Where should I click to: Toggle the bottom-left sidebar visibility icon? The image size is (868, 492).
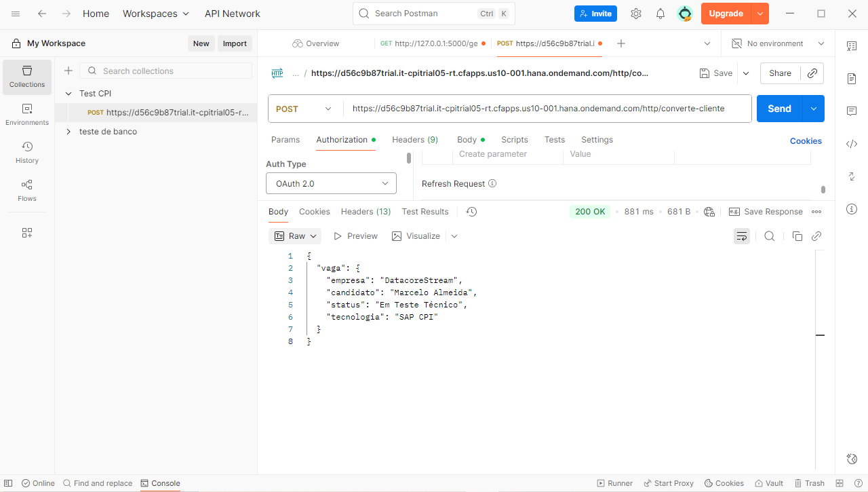click(9, 483)
